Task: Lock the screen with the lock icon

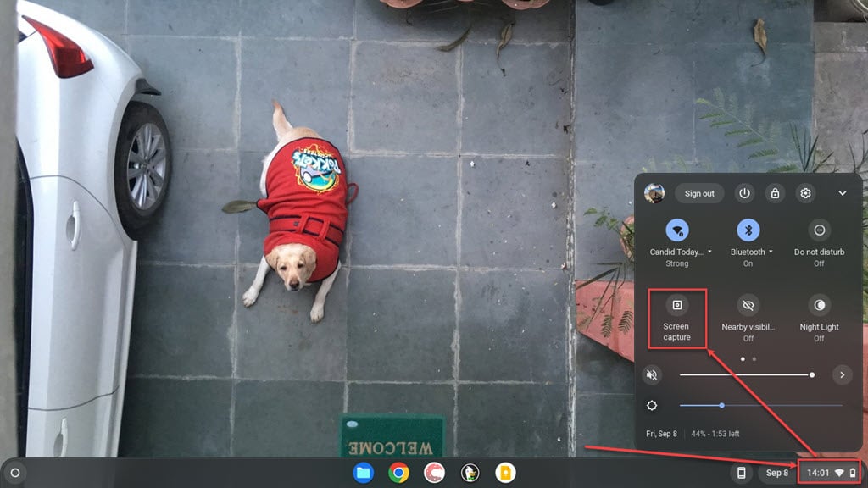Action: (x=774, y=193)
